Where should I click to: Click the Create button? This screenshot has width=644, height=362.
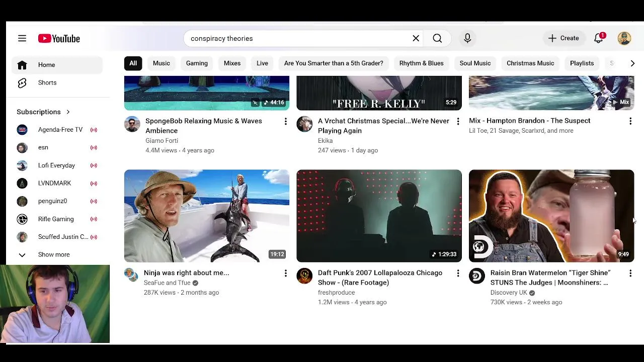[x=563, y=38]
